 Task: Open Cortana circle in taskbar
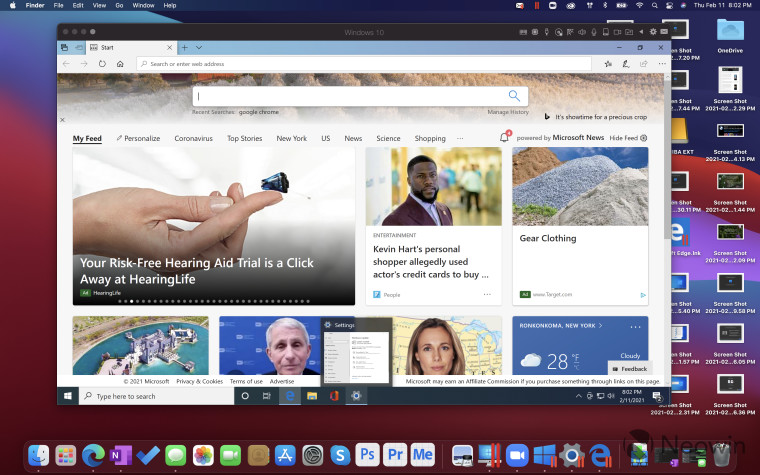(245, 396)
